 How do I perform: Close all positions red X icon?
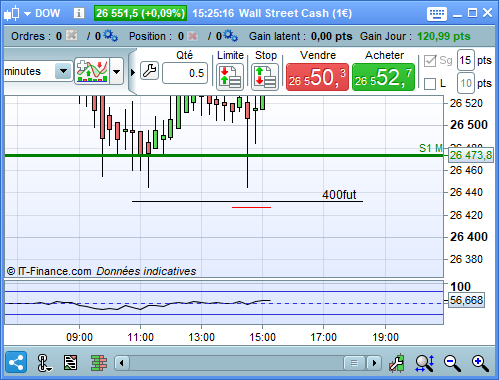(x=193, y=36)
